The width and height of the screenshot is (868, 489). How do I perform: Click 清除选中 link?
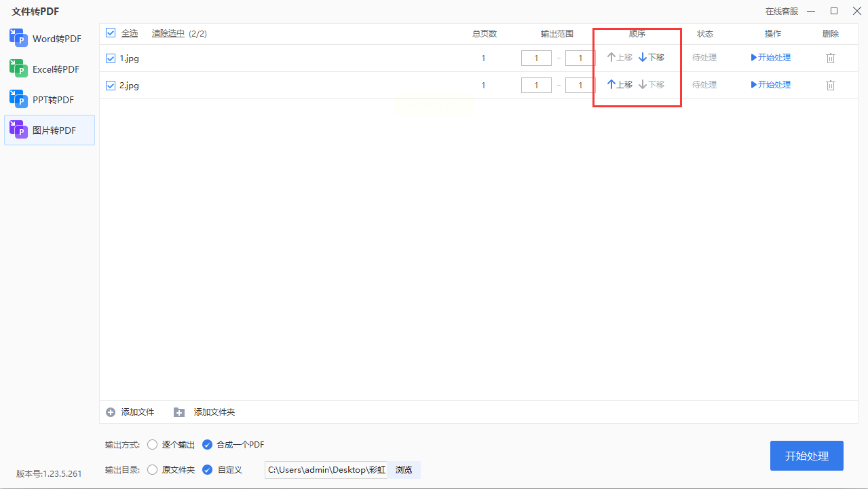(168, 33)
